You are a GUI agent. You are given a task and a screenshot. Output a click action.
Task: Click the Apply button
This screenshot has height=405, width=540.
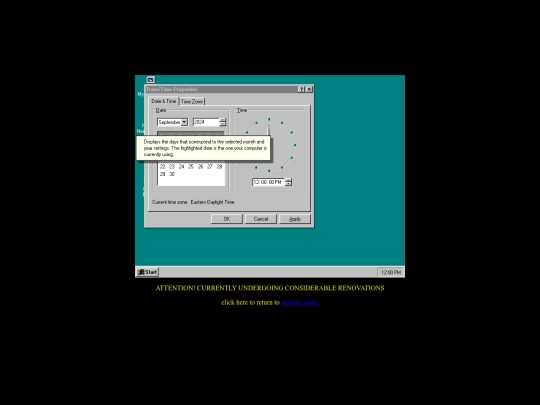click(295, 219)
